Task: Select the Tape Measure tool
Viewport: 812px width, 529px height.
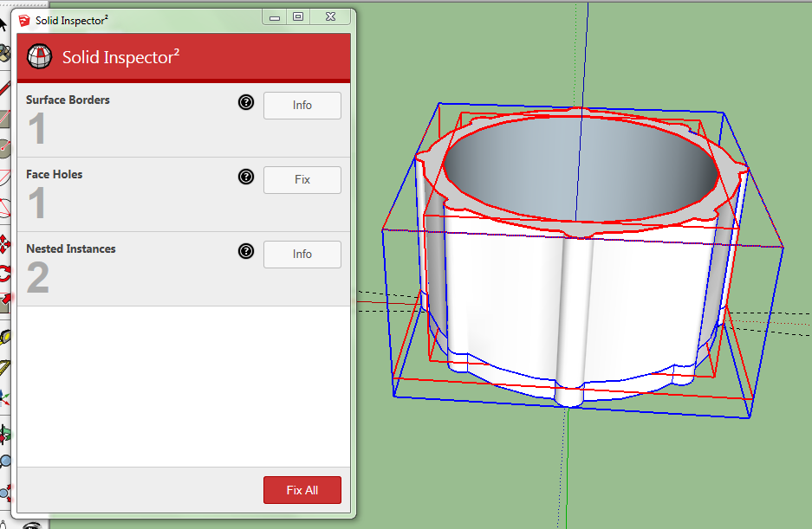Action: pyautogui.click(x=4, y=338)
